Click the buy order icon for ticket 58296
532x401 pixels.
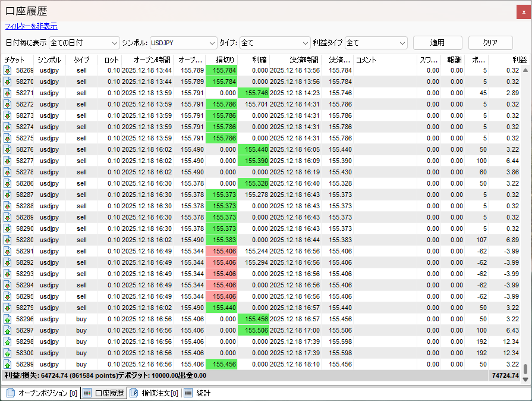pyautogui.click(x=7, y=319)
